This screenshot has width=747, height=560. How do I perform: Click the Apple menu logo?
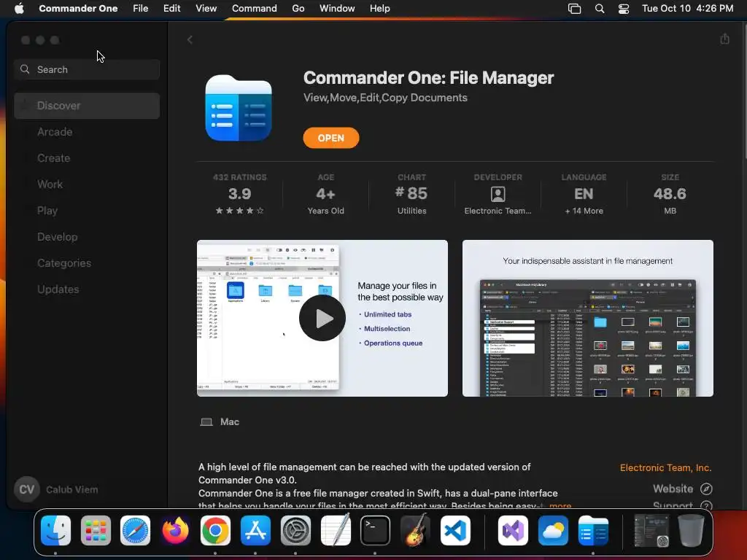(x=19, y=8)
